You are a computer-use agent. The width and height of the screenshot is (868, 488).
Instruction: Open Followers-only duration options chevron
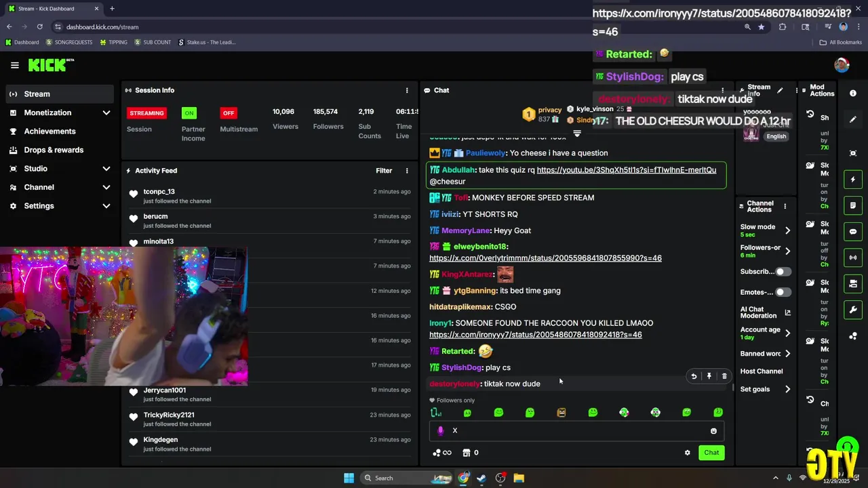tap(787, 251)
